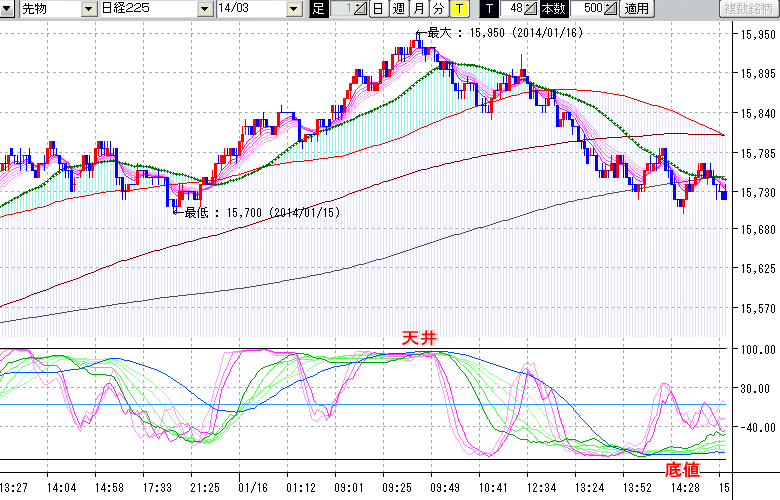Toggle the yellow T tick button
780x500 pixels.
coord(458,9)
